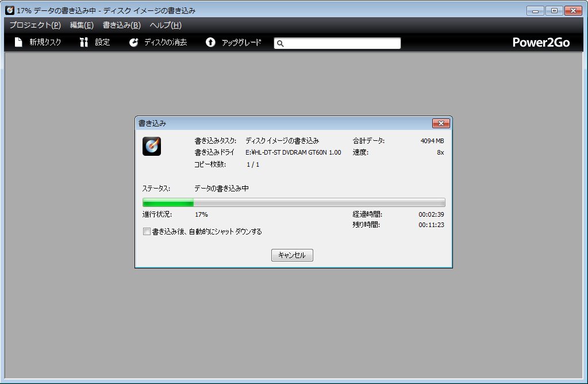Screen dimensions: 588x384
Task: Click the 8x speed value
Action: point(440,153)
